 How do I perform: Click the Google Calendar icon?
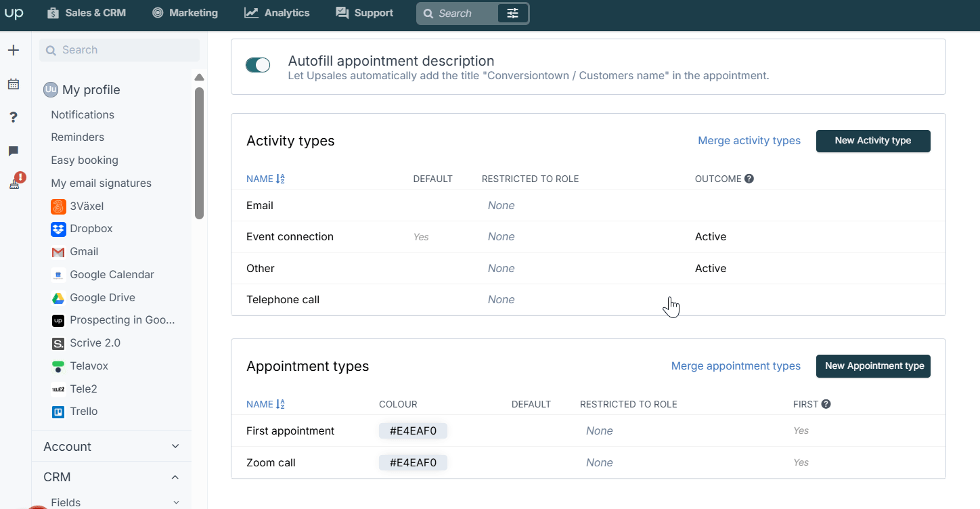point(58,275)
